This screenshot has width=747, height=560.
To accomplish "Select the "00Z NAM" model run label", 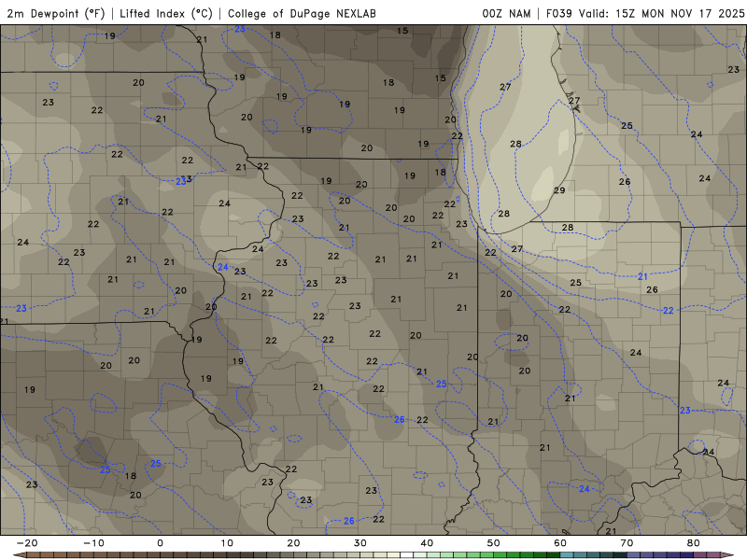I will [506, 13].
